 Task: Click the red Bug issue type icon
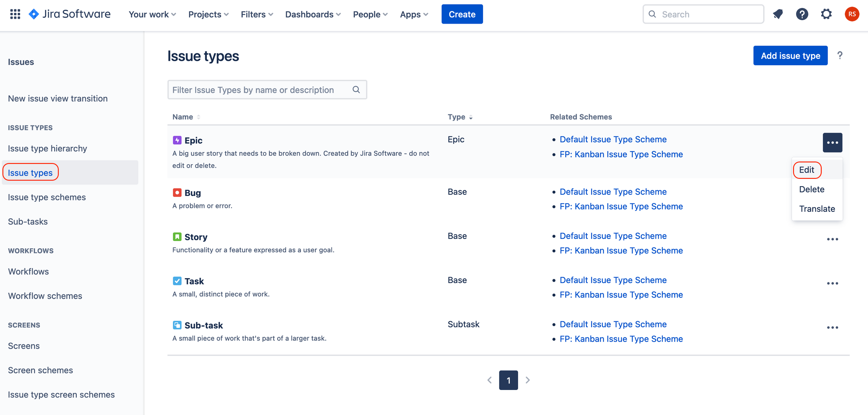tap(177, 192)
